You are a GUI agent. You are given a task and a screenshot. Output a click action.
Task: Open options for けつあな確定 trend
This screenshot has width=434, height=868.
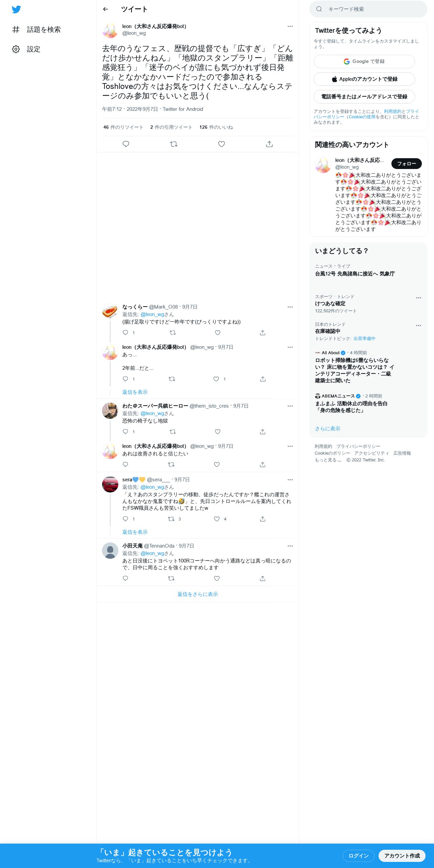tap(418, 298)
